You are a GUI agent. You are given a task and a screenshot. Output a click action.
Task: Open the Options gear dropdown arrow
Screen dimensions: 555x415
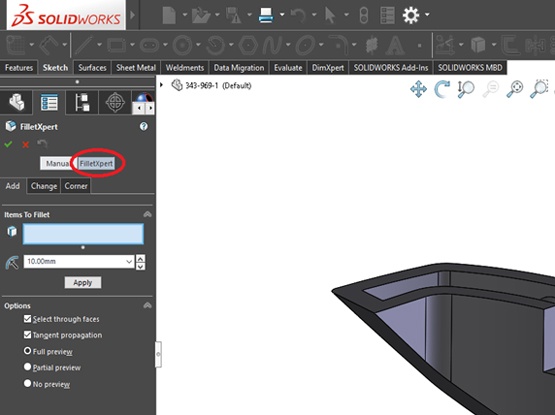click(427, 15)
